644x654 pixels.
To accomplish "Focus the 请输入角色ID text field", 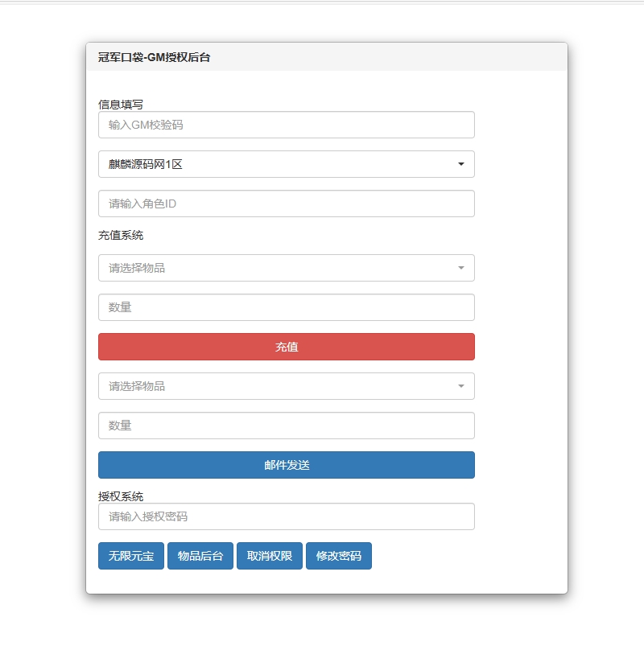I will (x=287, y=204).
